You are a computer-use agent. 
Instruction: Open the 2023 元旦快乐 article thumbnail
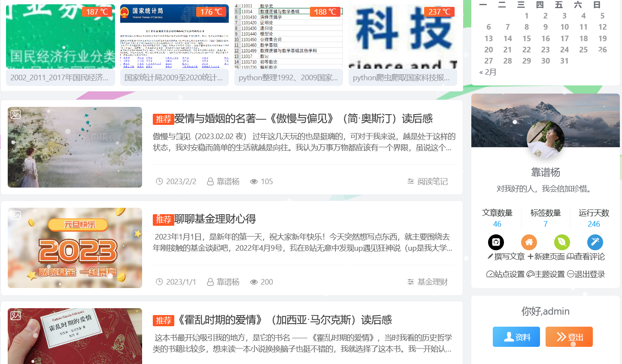click(75, 248)
